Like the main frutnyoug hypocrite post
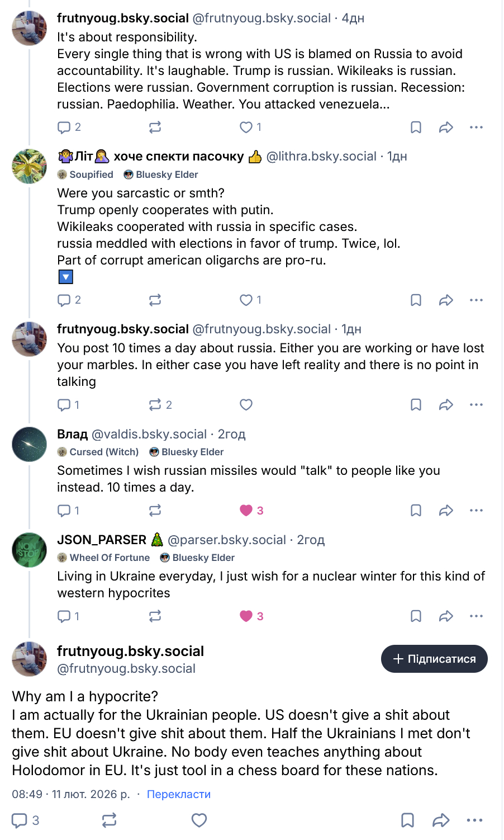This screenshot has height=840, width=504. (x=199, y=820)
